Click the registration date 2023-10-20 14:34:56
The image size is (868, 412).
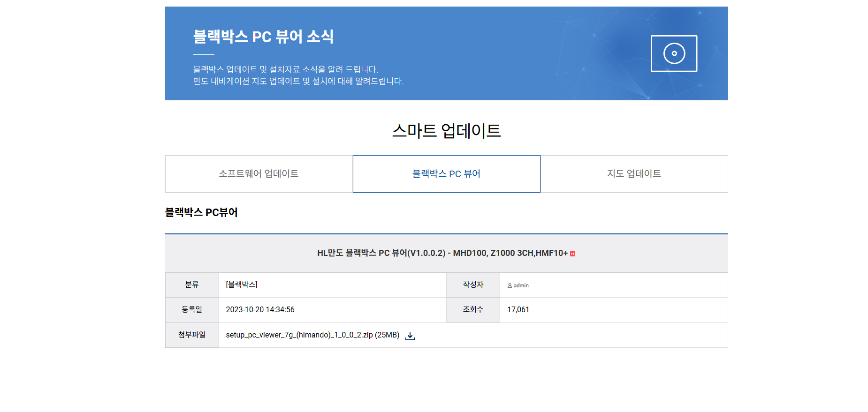pyautogui.click(x=260, y=310)
